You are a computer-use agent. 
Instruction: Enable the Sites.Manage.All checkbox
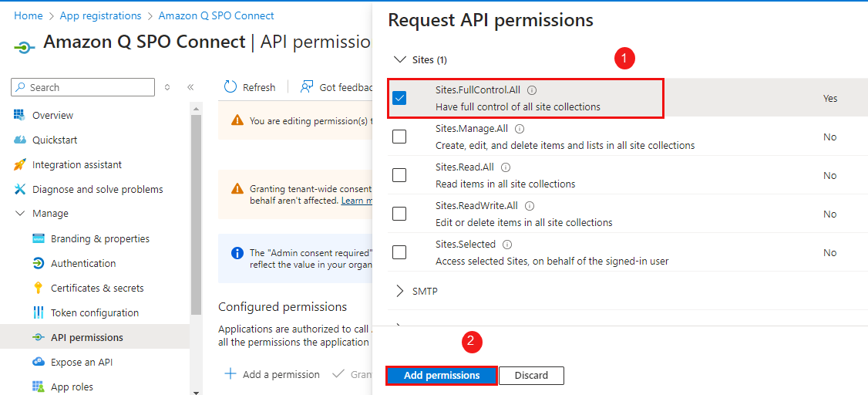(x=399, y=137)
